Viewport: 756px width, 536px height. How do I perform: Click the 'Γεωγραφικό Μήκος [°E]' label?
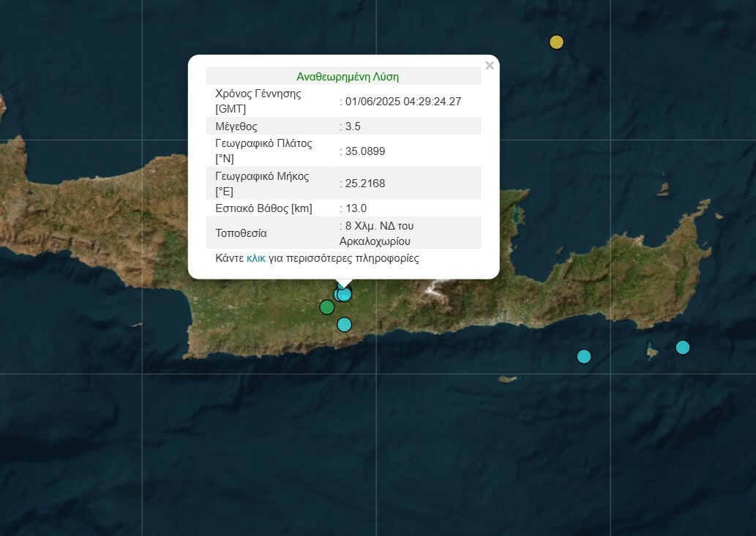(x=262, y=184)
